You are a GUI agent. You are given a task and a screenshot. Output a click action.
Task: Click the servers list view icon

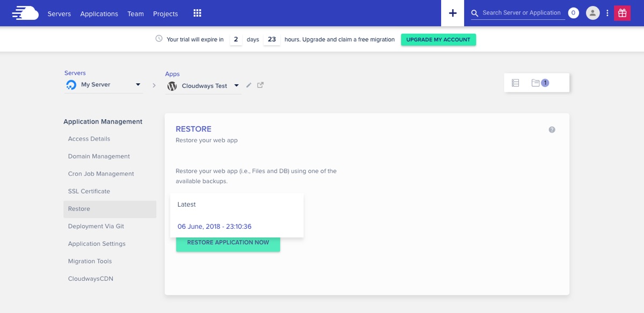[515, 83]
